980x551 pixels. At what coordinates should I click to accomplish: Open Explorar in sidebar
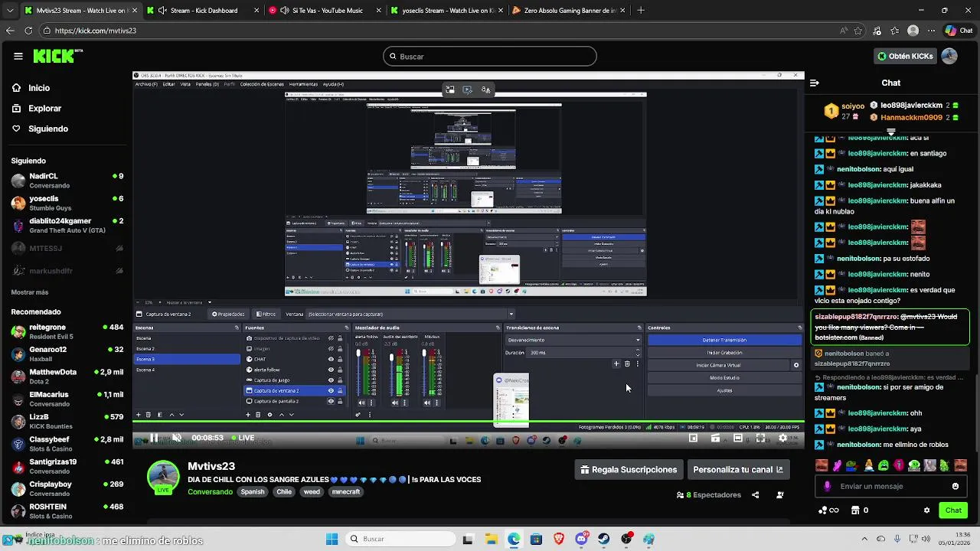point(37,109)
